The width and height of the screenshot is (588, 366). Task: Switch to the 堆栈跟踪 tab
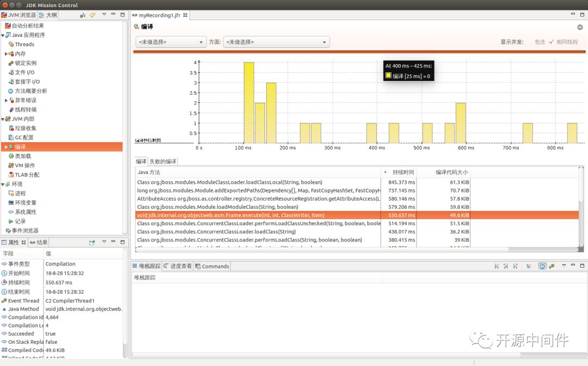tap(146, 266)
